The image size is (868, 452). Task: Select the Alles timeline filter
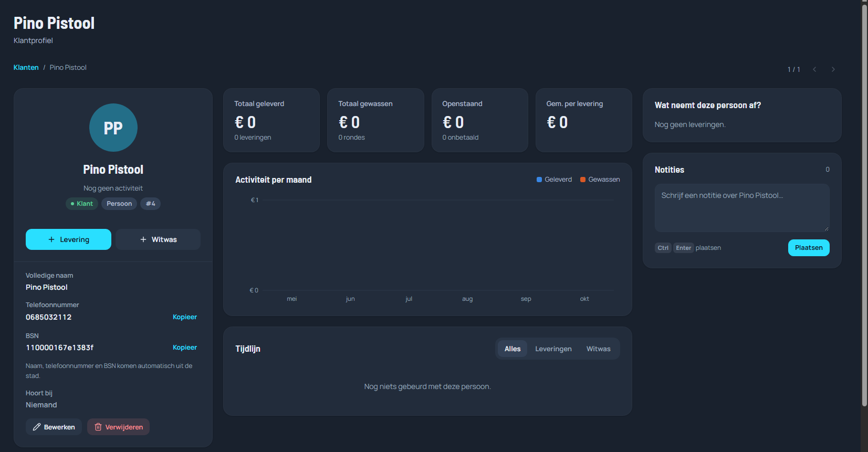click(513, 349)
